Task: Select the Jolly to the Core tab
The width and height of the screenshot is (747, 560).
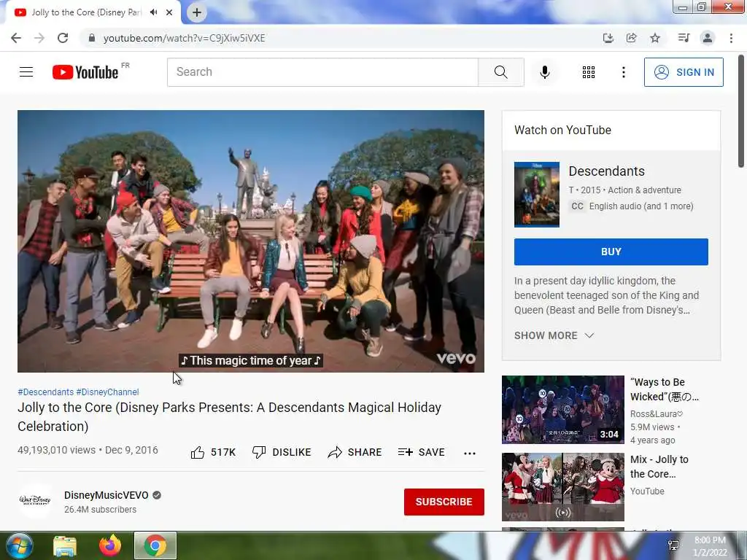Action: 86,12
